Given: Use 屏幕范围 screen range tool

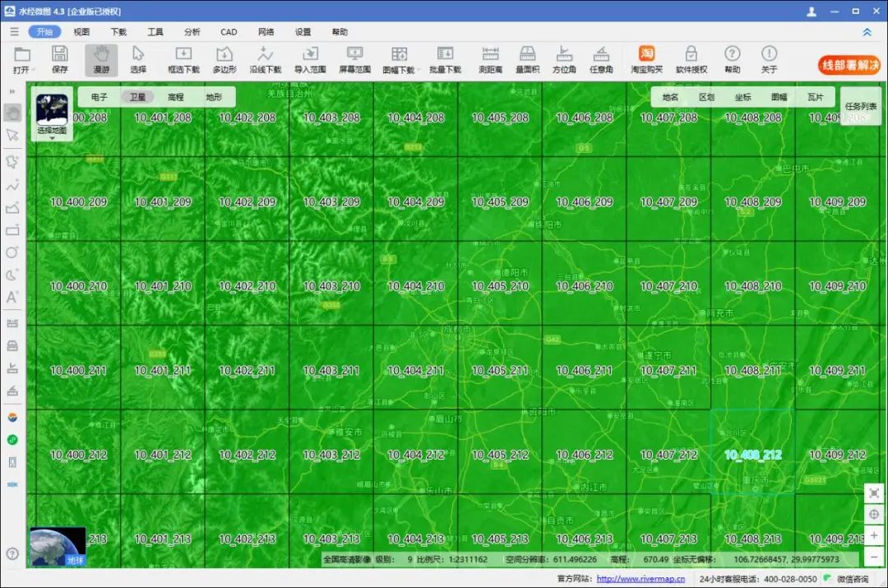Looking at the screenshot, I should pos(354,59).
